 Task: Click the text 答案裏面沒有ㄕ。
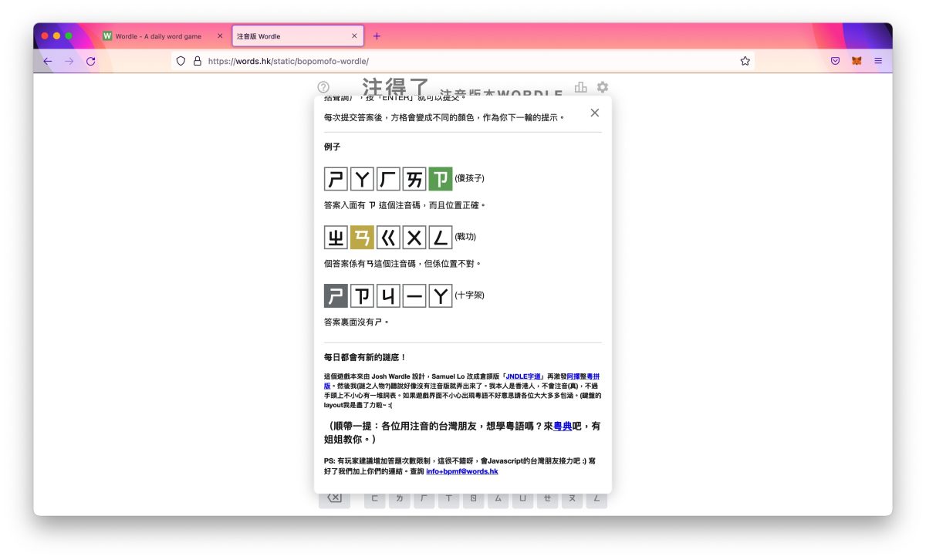[357, 322]
